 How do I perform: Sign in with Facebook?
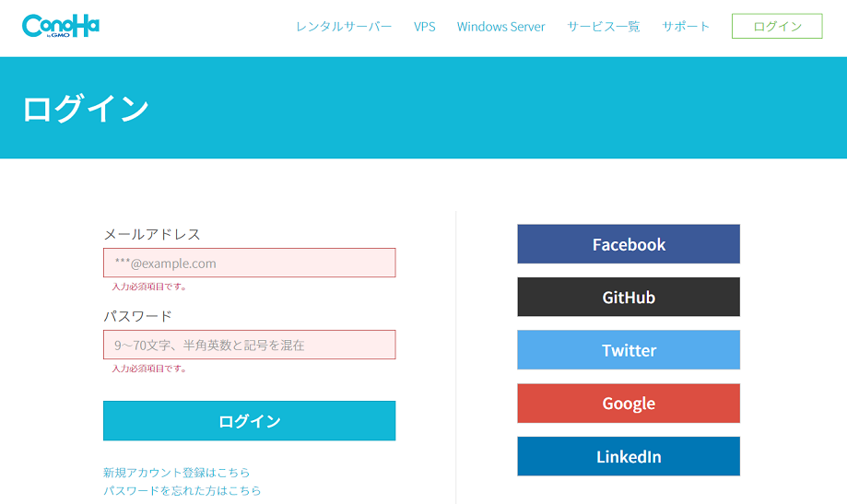629,244
